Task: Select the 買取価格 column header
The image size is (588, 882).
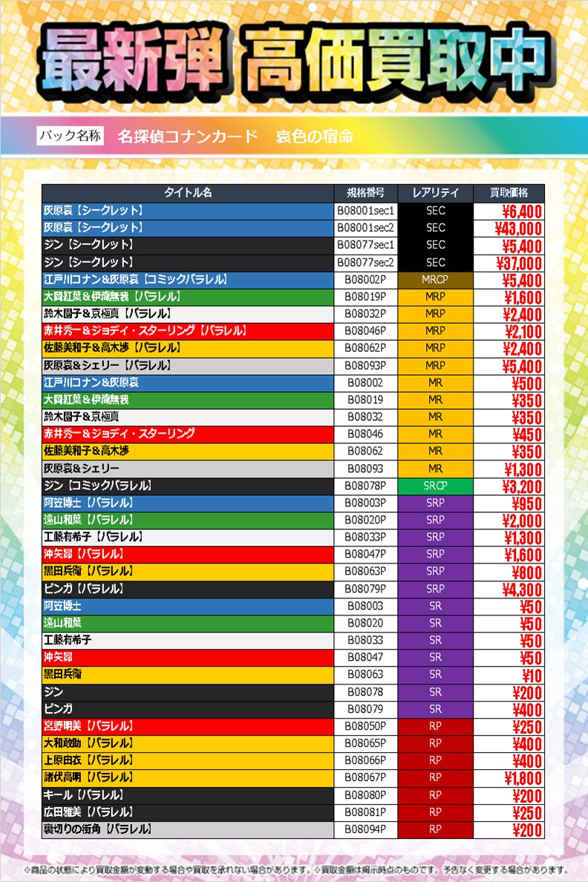Action: click(509, 193)
